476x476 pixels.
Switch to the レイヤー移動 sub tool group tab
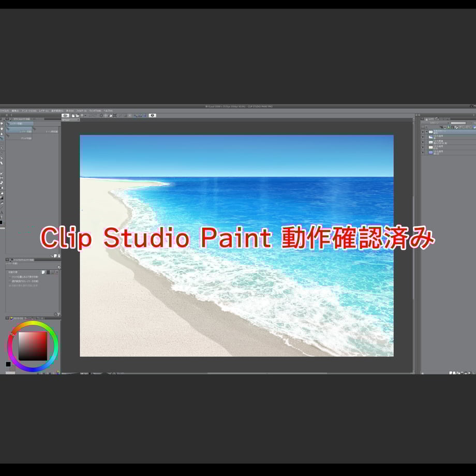[20, 124]
